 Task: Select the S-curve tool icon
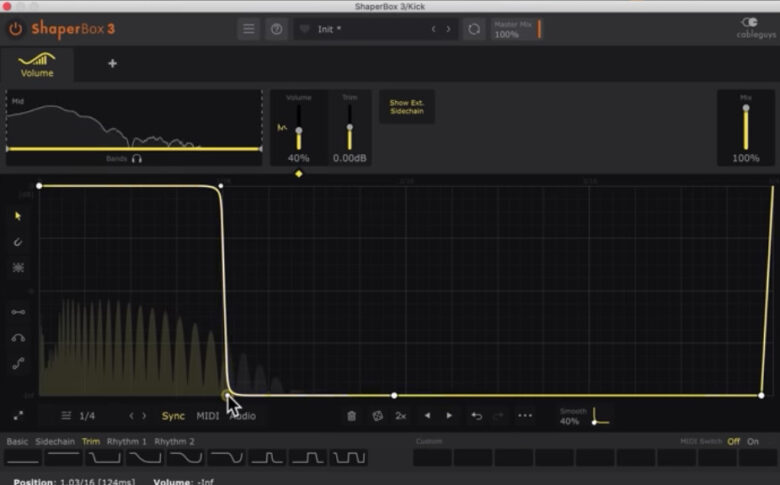18,364
